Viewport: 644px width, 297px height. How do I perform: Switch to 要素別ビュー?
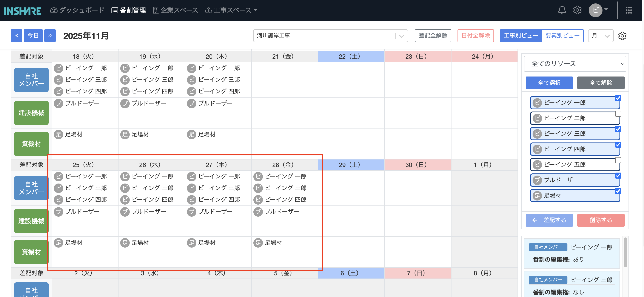[x=562, y=36]
